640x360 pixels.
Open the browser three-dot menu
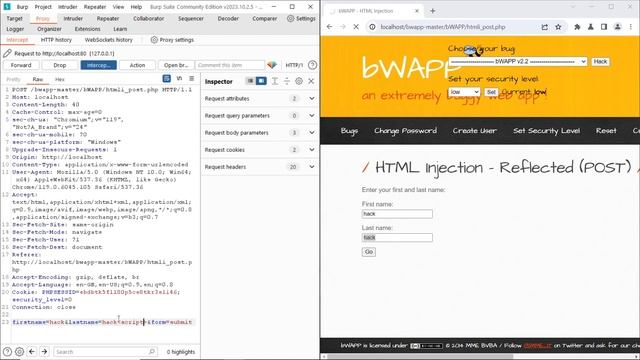pos(631,27)
